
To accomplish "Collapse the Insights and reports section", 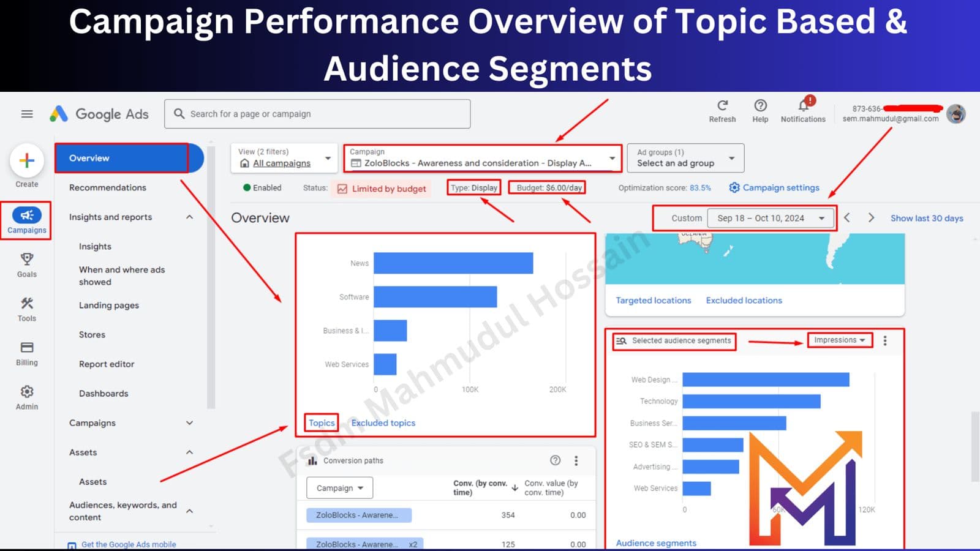I will 189,217.
